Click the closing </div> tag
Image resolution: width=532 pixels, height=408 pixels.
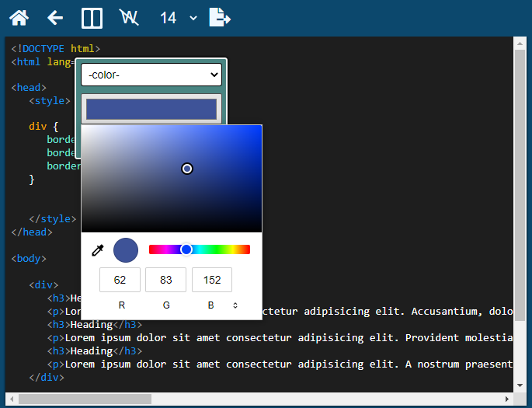[47, 378]
